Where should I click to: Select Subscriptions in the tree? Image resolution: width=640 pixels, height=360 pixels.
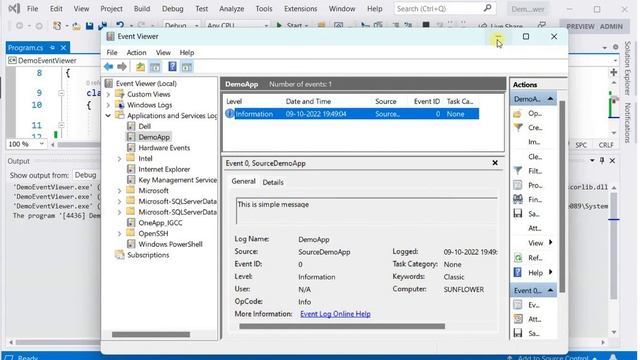[148, 255]
